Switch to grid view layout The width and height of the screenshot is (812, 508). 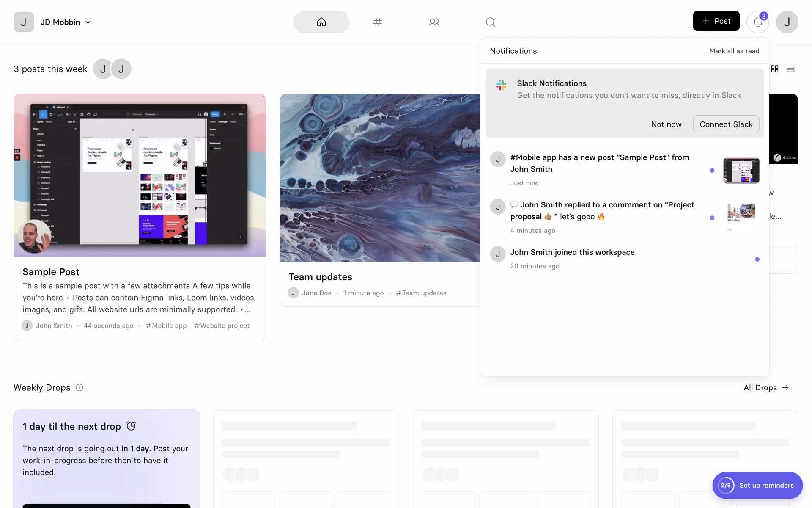(x=774, y=69)
